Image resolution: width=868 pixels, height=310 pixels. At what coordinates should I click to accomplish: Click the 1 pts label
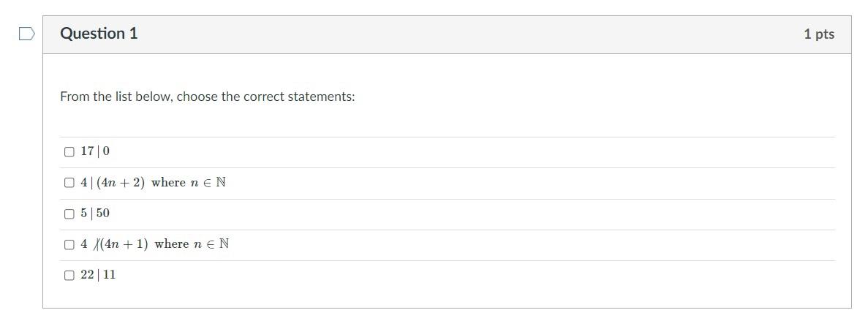[x=819, y=34]
